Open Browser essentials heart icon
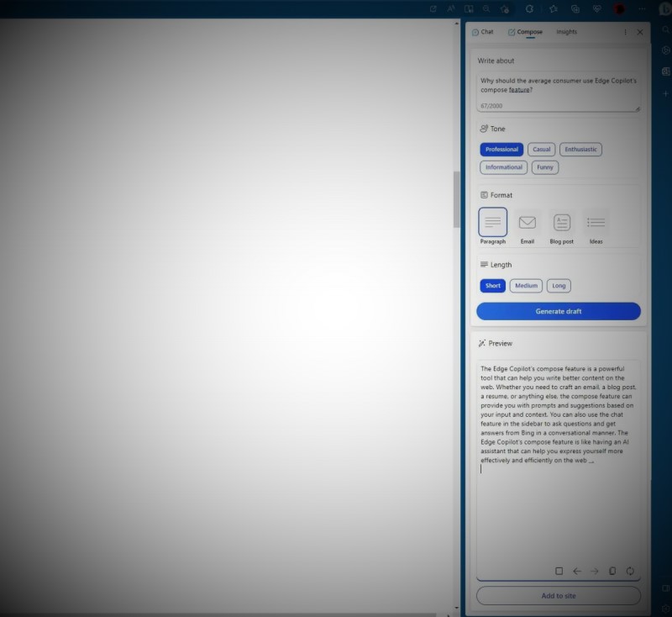 click(596, 9)
